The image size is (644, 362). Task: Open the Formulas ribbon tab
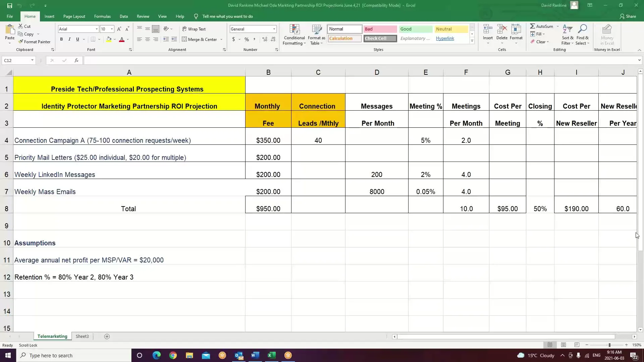(x=102, y=16)
